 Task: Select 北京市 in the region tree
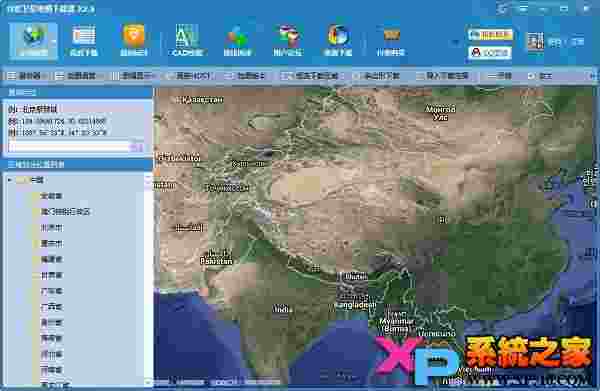(52, 228)
